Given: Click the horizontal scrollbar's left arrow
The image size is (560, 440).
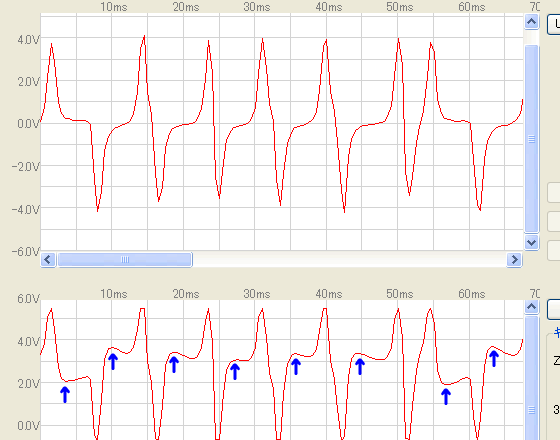Looking at the screenshot, I should coord(48,260).
